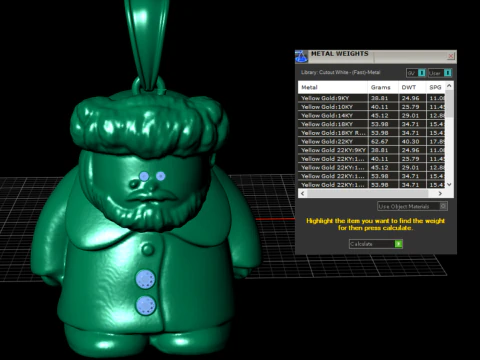This screenshot has height=360, width=480.
Task: Select the Yellow Gold:9KY row
Action: point(371,98)
